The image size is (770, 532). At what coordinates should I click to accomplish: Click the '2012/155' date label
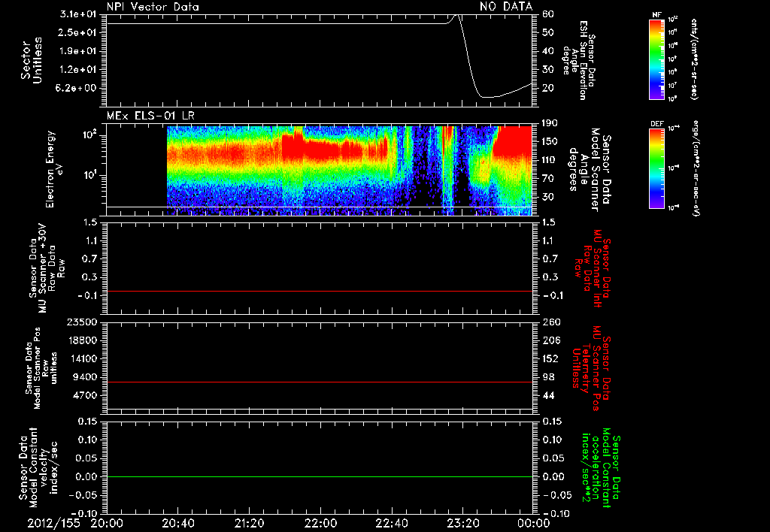53,524
